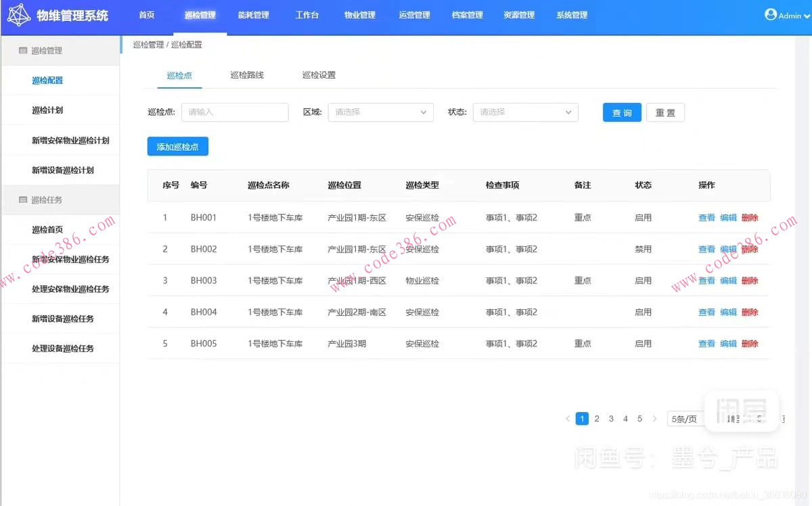
Task: Open the 物业管理 menu
Action: pyautogui.click(x=359, y=15)
